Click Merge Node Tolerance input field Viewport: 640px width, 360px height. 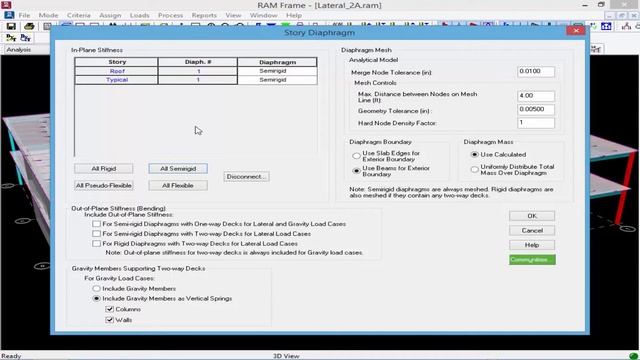(536, 71)
